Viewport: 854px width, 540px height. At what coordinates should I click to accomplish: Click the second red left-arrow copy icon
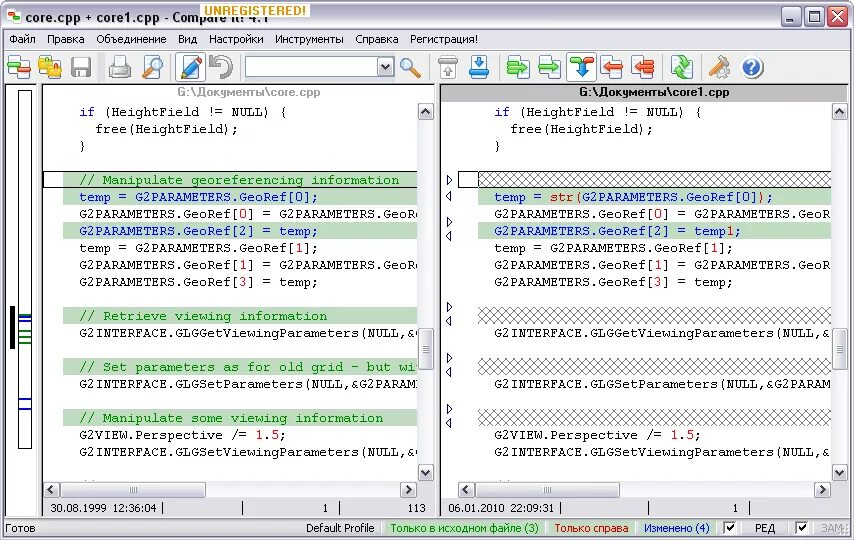coord(643,68)
